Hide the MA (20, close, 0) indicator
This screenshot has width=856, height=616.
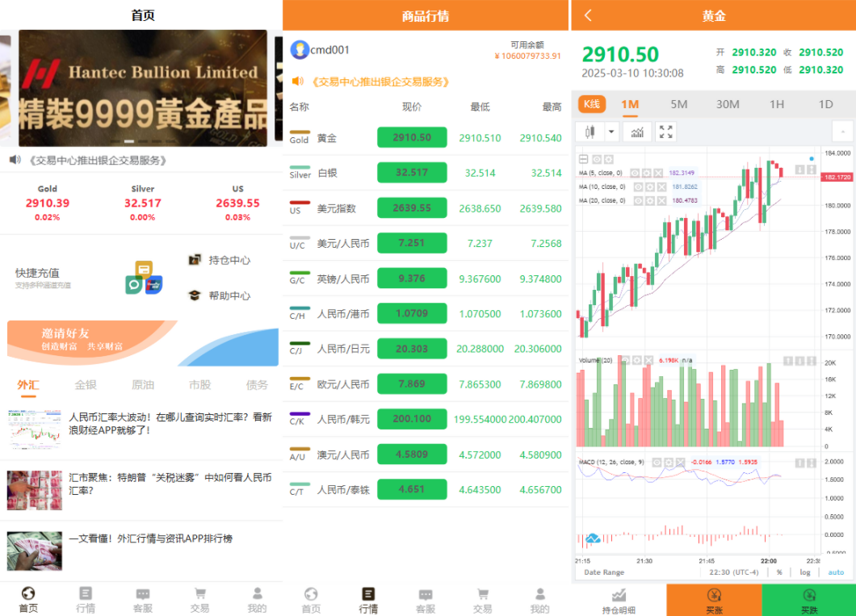click(638, 200)
